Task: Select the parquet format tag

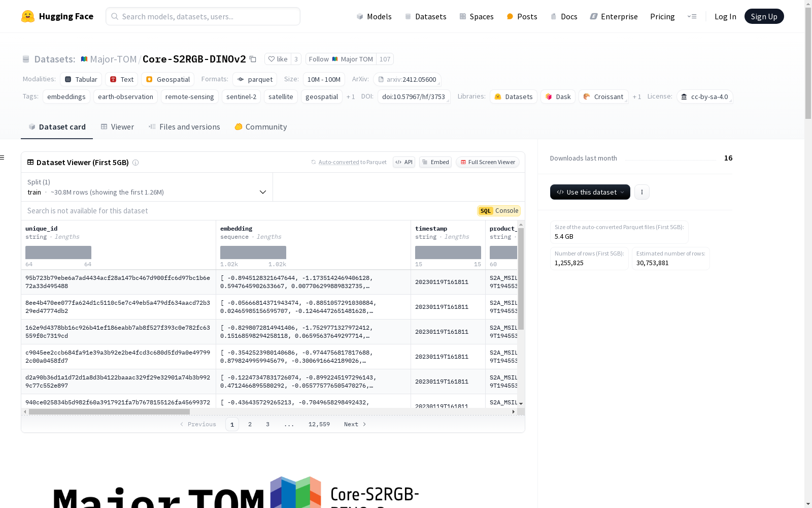Action: (x=255, y=79)
